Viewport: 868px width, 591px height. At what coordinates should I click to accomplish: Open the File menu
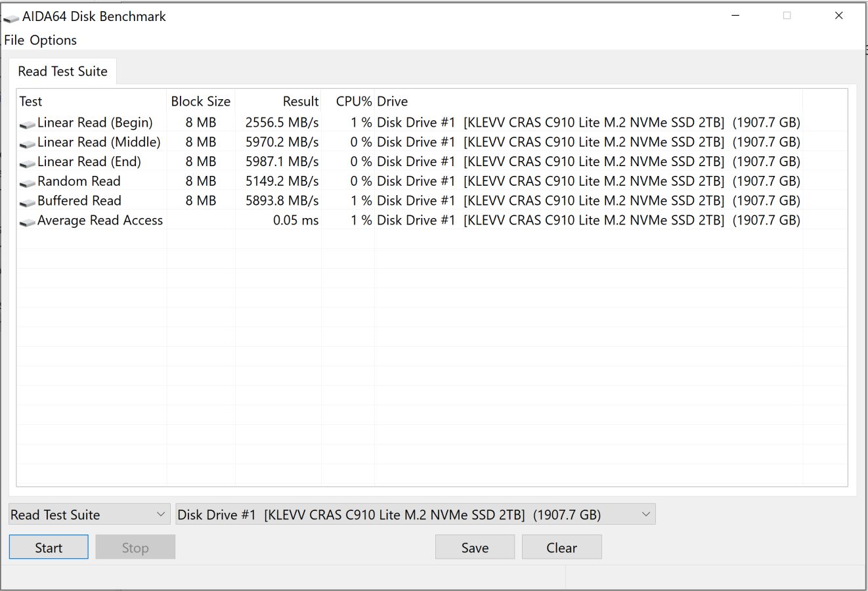[x=14, y=40]
